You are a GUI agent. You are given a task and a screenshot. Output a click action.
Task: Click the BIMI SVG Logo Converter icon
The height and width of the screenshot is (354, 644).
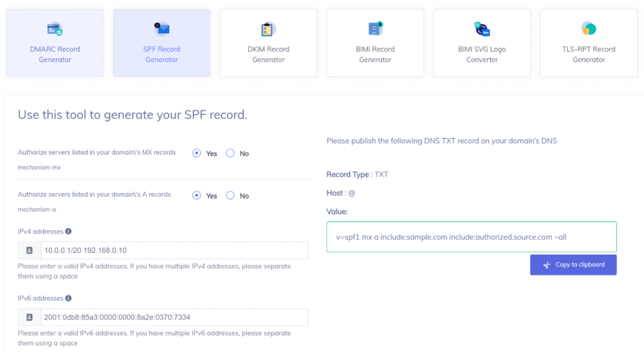pyautogui.click(x=481, y=28)
